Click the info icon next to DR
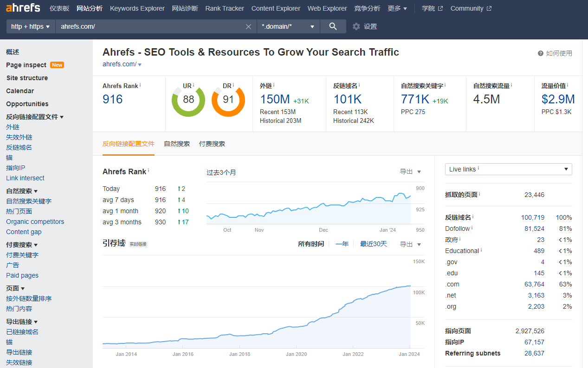This screenshot has width=588, height=368. (233, 85)
